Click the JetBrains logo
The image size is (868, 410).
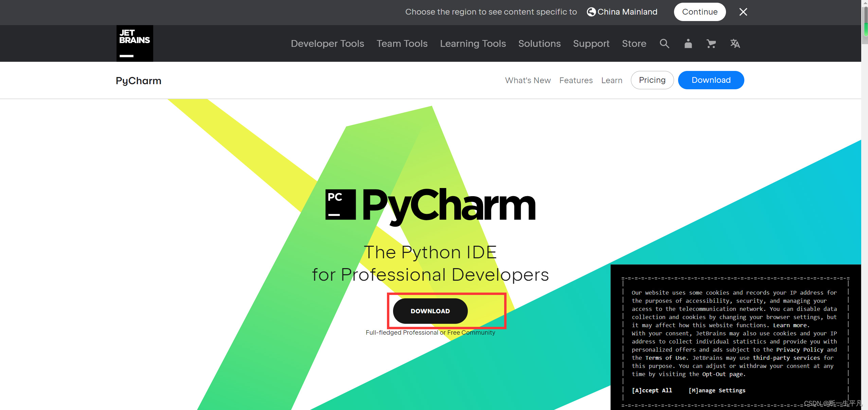tap(135, 43)
